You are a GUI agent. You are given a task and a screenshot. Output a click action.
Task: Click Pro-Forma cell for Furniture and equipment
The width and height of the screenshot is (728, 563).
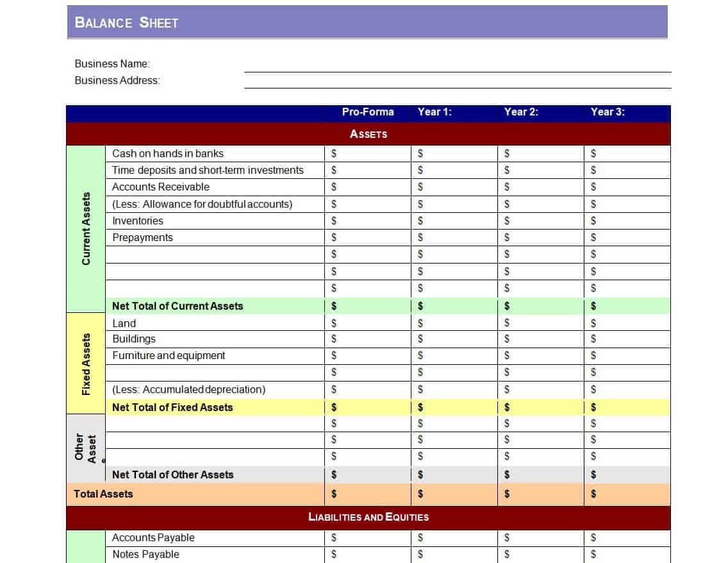coord(368,356)
